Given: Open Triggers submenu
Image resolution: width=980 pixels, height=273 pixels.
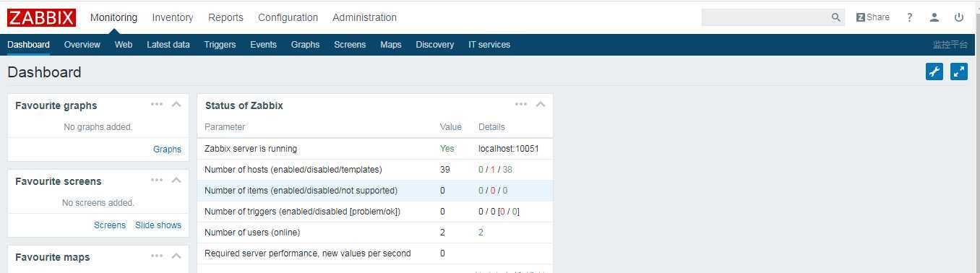Looking at the screenshot, I should coord(220,45).
